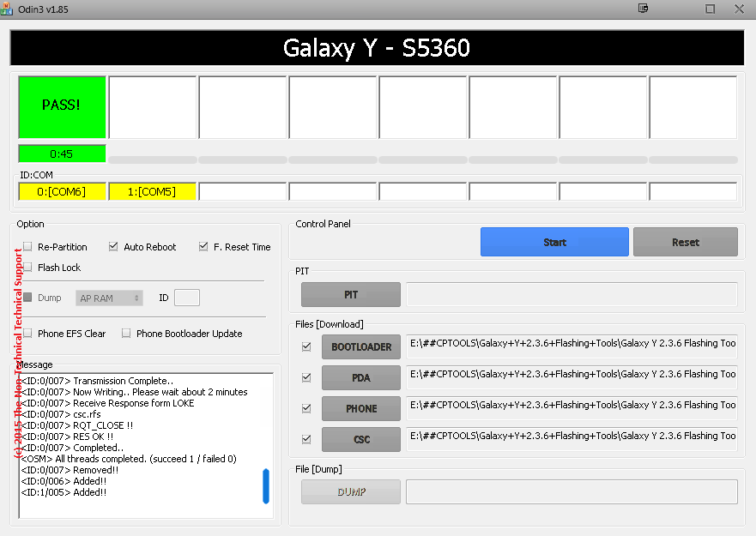The image size is (756, 536).
Task: Click log line '<ID:1/005> Added!!'
Action: 64,492
